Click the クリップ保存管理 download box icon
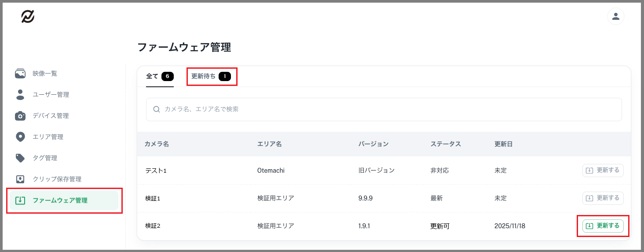The height and width of the screenshot is (252, 644). [x=20, y=179]
